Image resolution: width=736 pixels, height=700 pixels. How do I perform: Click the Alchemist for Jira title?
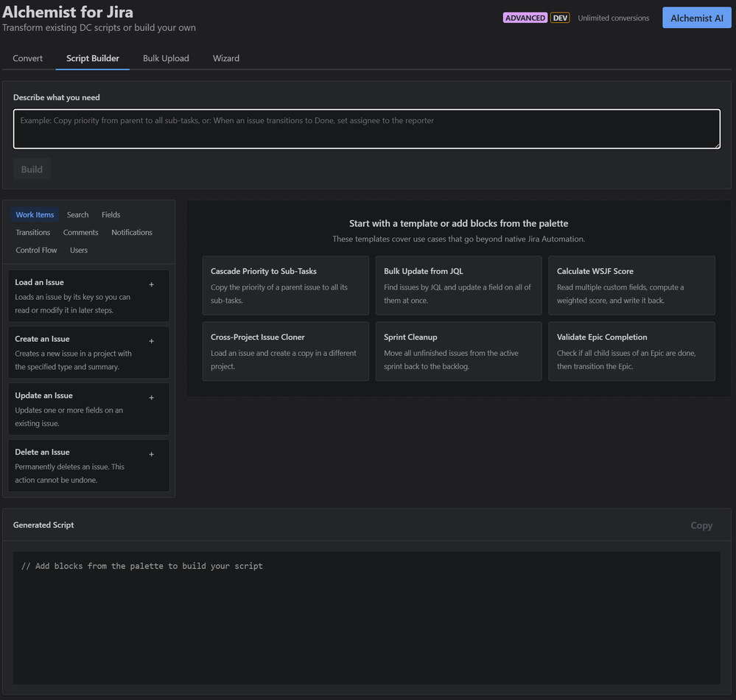pos(68,12)
